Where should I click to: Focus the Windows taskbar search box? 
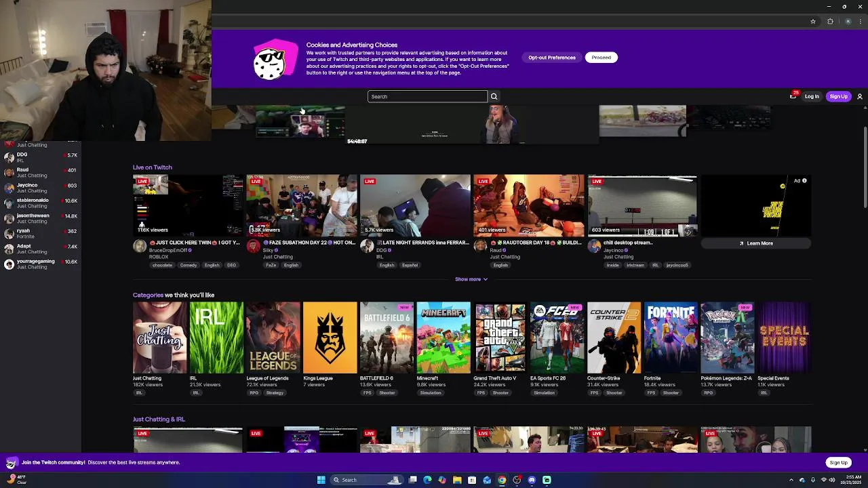click(366, 480)
